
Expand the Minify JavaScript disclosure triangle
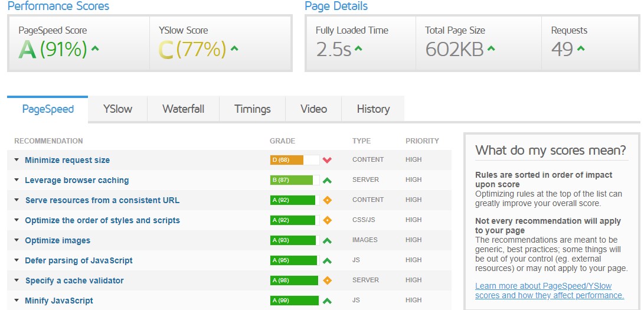(x=17, y=301)
